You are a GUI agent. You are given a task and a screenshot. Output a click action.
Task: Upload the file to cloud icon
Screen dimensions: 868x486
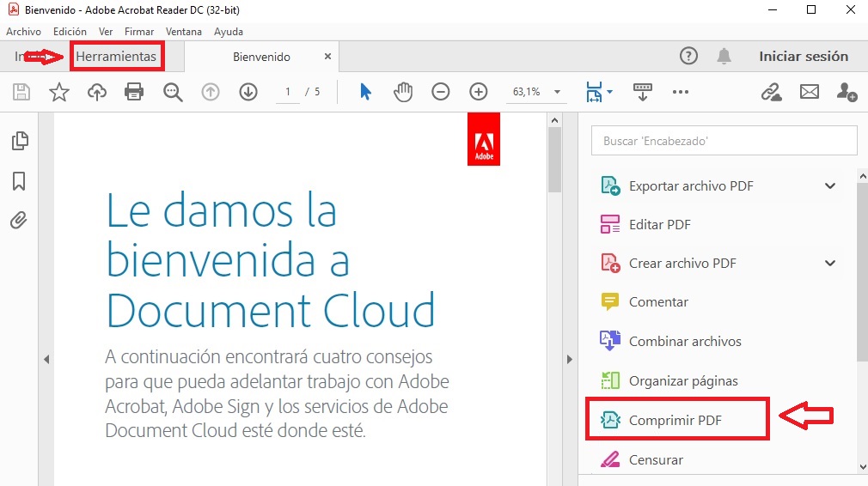point(97,92)
